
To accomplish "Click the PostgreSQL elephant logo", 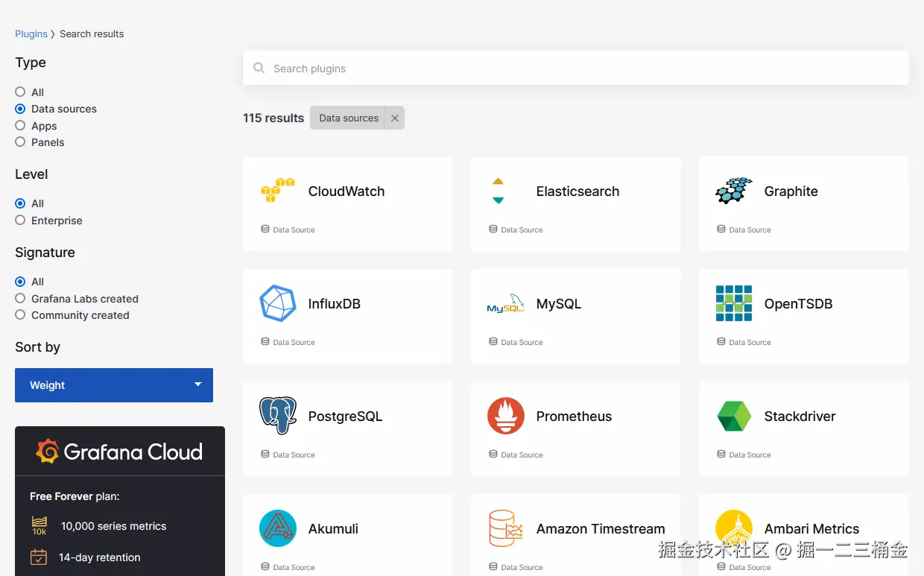I will pyautogui.click(x=278, y=416).
